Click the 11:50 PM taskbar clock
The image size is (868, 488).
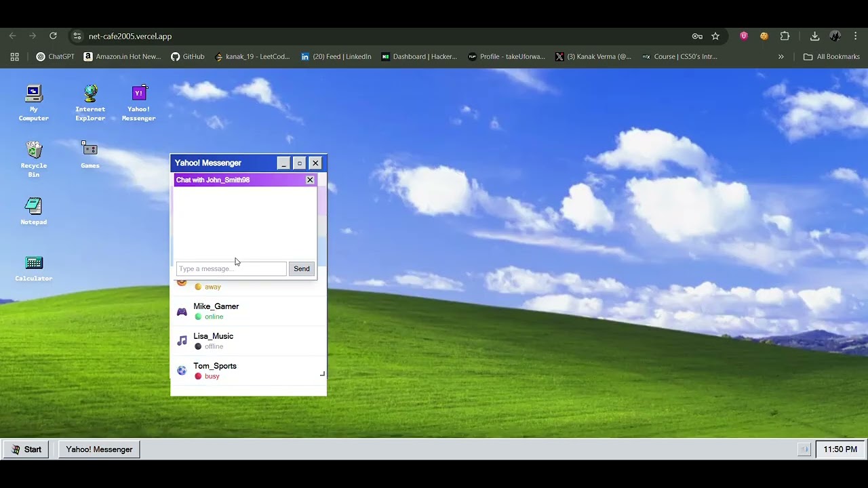840,449
